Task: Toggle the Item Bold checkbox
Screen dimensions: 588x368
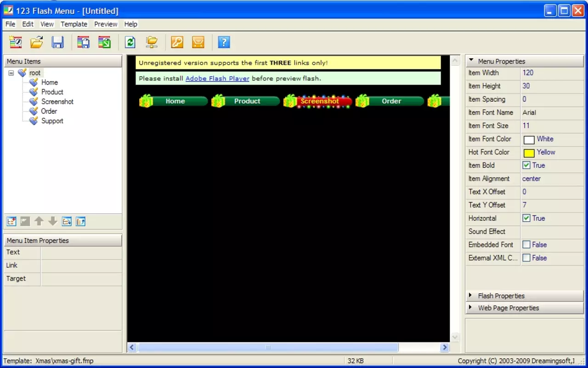Action: point(526,166)
